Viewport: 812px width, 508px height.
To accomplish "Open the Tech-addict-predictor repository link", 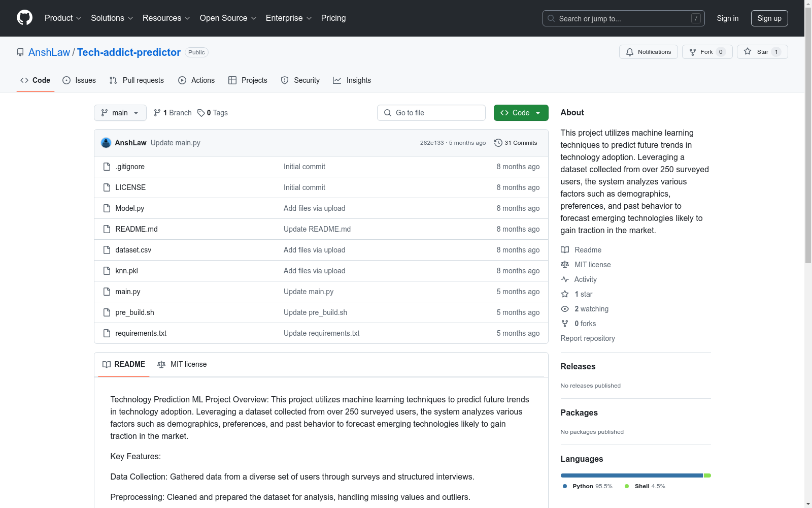I will 129,52.
